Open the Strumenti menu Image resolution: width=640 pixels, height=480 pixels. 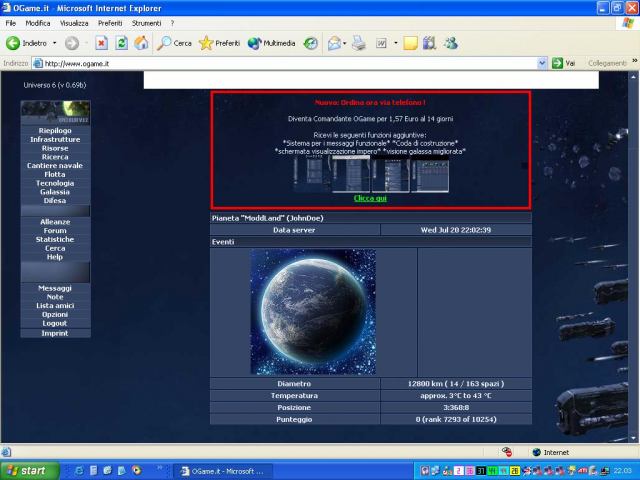click(x=146, y=23)
